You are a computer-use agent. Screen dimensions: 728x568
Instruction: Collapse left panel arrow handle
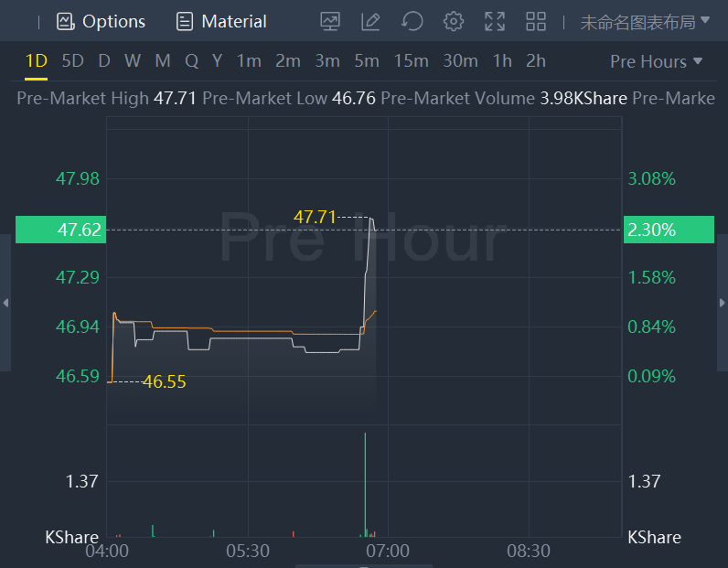(x=5, y=303)
